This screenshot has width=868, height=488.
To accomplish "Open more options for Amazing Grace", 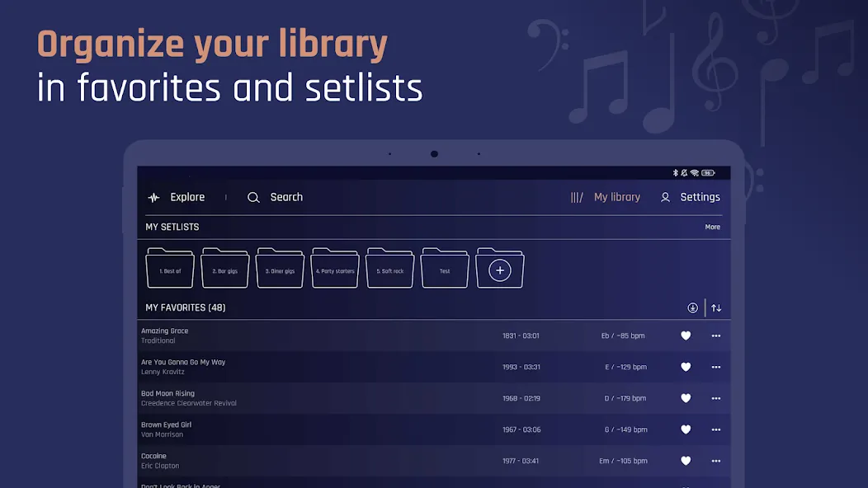I will click(715, 335).
